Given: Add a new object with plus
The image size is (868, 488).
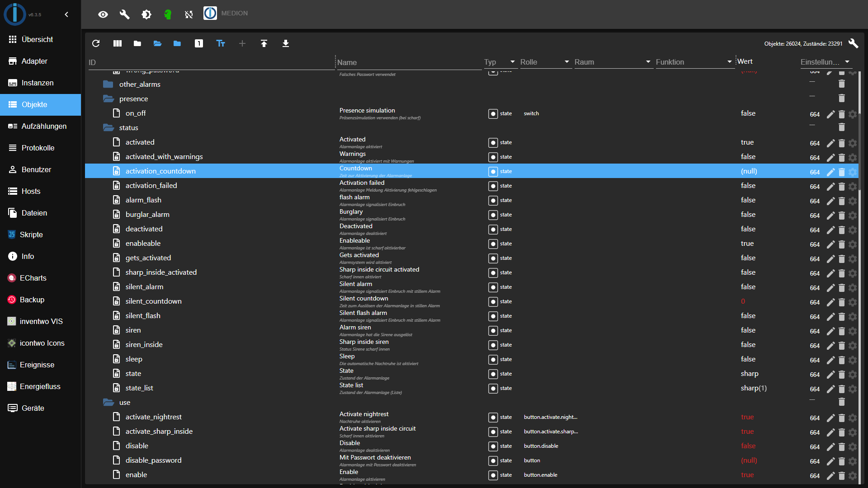Looking at the screenshot, I should (x=242, y=43).
